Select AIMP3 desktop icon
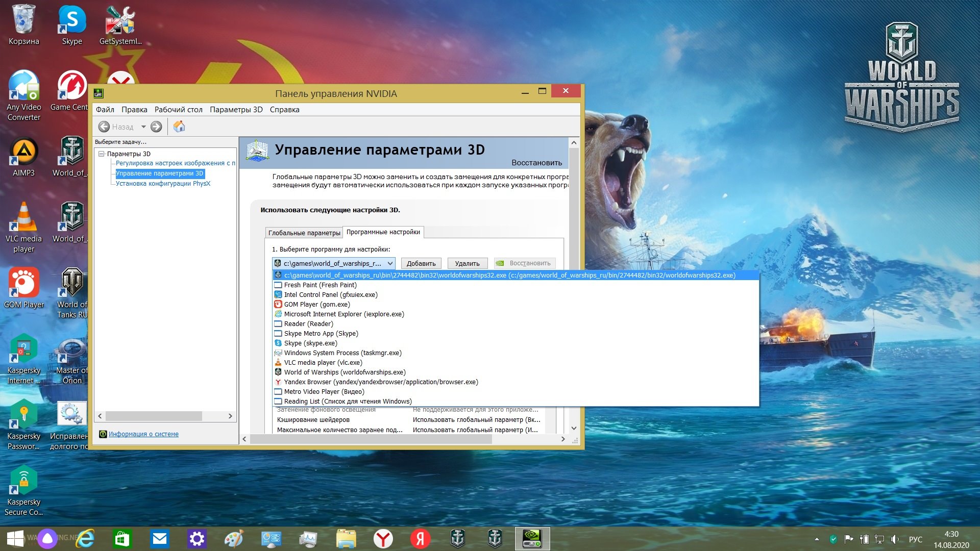Viewport: 980px width, 551px height. tap(23, 157)
